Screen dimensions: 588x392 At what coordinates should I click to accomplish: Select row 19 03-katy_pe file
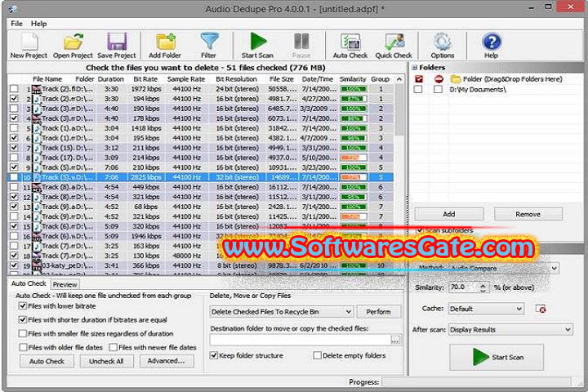(201, 265)
